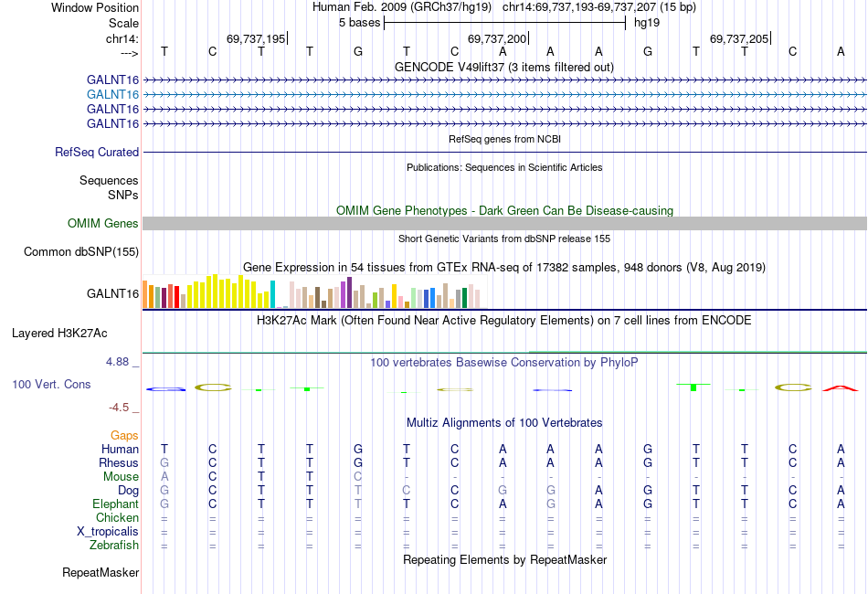Screen dimensions: 868x594
Task: Select the Dog alignment row label
Action: pos(128,491)
